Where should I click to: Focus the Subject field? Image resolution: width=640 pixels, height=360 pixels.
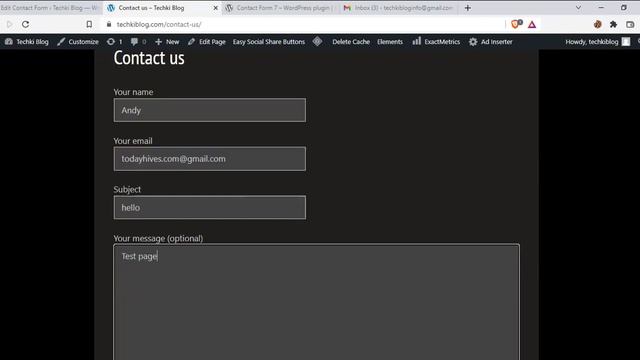click(210, 207)
